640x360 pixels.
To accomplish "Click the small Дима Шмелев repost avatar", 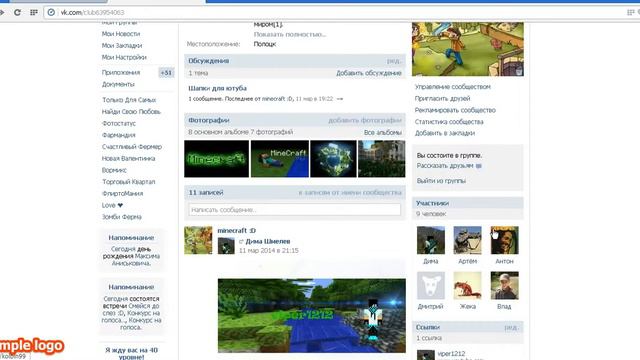I will coord(226,246).
